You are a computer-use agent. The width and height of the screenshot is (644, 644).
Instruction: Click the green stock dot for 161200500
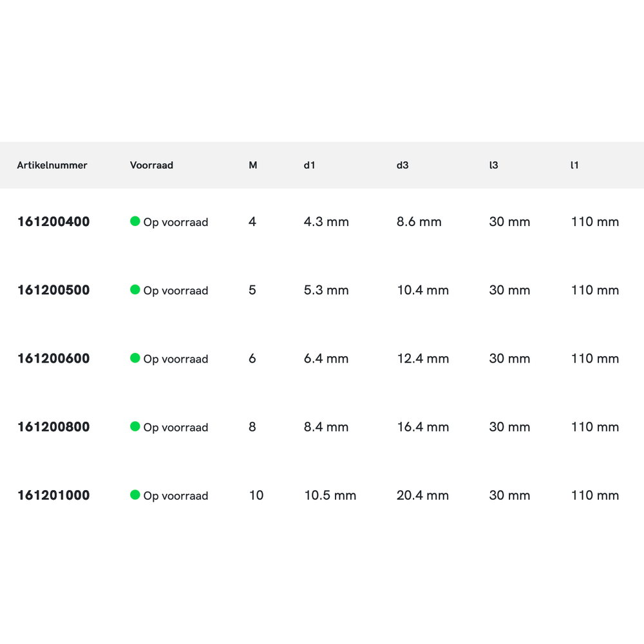click(x=135, y=290)
